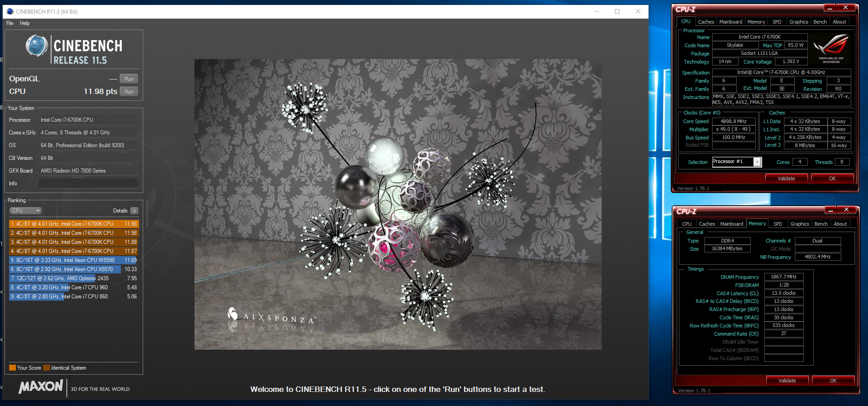Open About tab in bottom CPU-Z window
The image size is (868, 406).
(840, 224)
